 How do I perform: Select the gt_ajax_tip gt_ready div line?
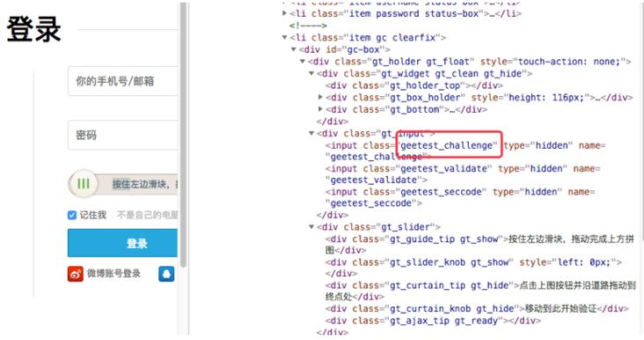433,321
